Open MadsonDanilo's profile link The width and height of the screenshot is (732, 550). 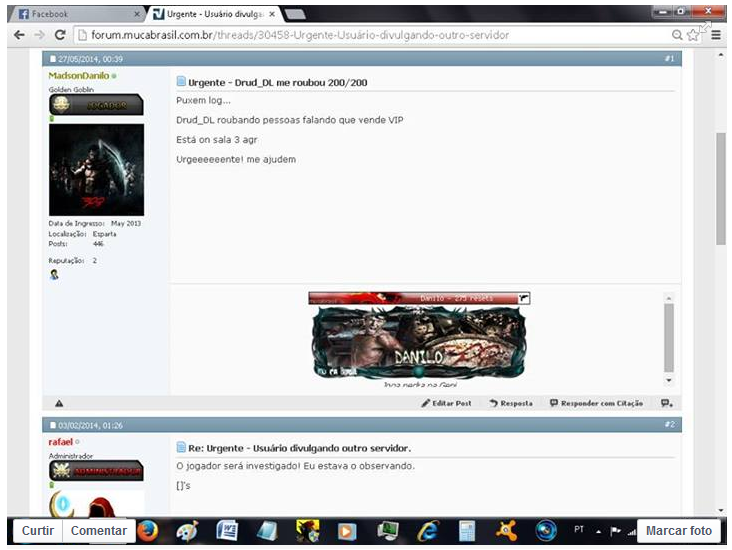pyautogui.click(x=79, y=76)
